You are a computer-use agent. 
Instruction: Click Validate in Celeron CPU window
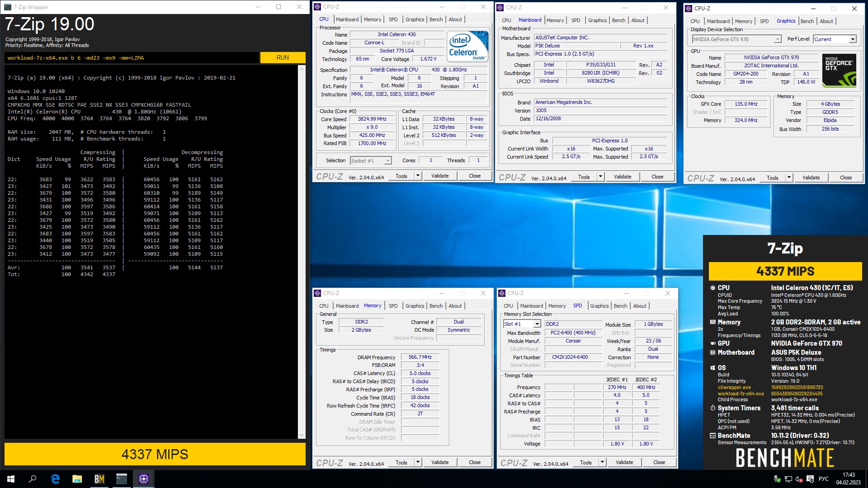pyautogui.click(x=440, y=176)
